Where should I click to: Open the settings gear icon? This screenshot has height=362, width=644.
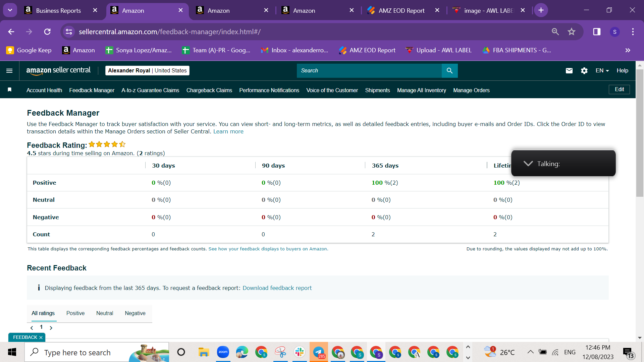tap(584, 71)
